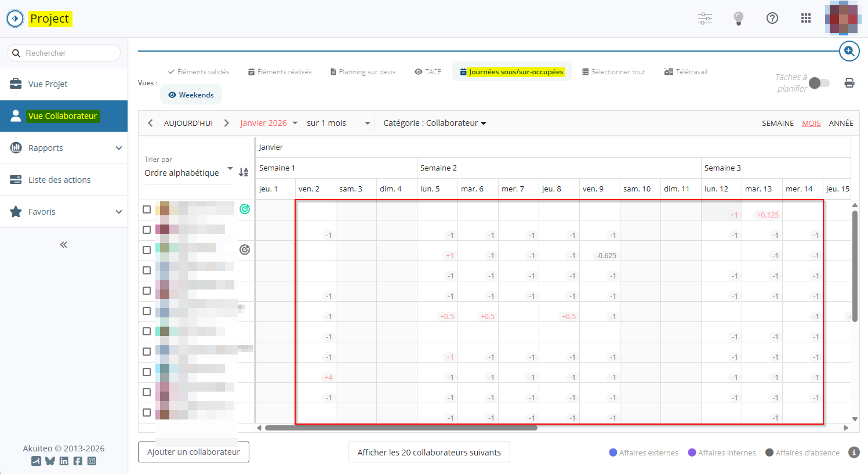Collapse the left sidebar with double chevron
Image resolution: width=868 pixels, height=474 pixels.
(64, 245)
